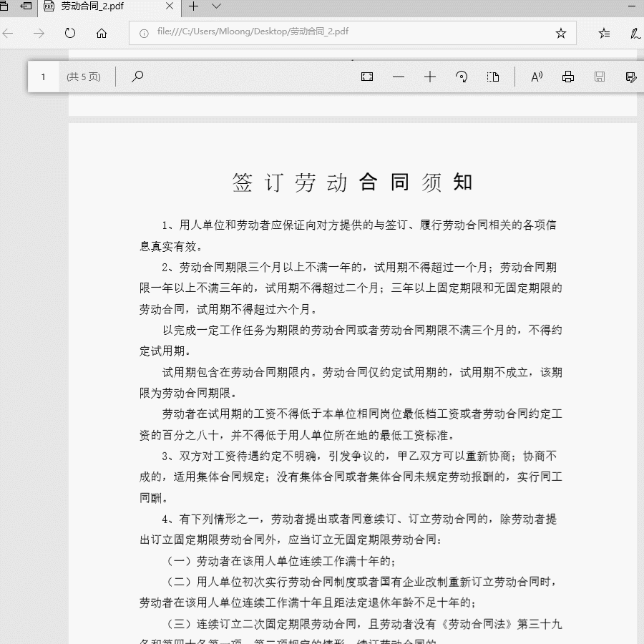Switch the page layout view
The image size is (644, 644).
coord(493,77)
